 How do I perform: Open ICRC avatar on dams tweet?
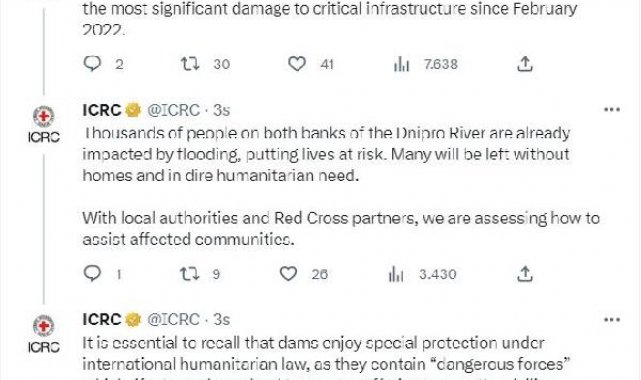point(44,334)
